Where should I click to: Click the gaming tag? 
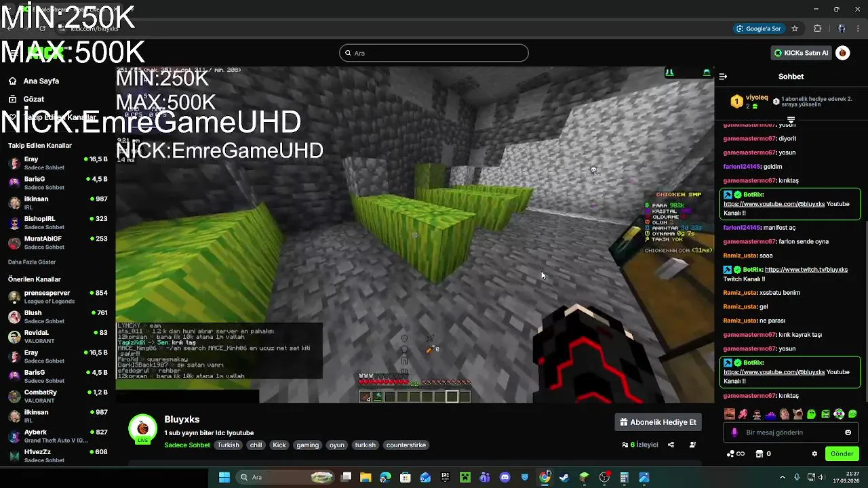point(307,445)
